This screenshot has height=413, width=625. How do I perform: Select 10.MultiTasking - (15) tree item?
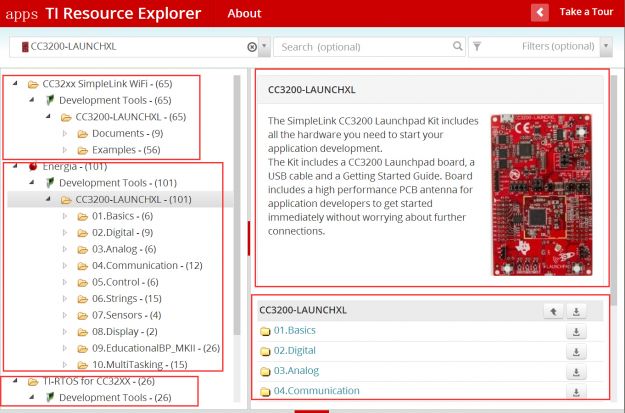[x=140, y=365]
